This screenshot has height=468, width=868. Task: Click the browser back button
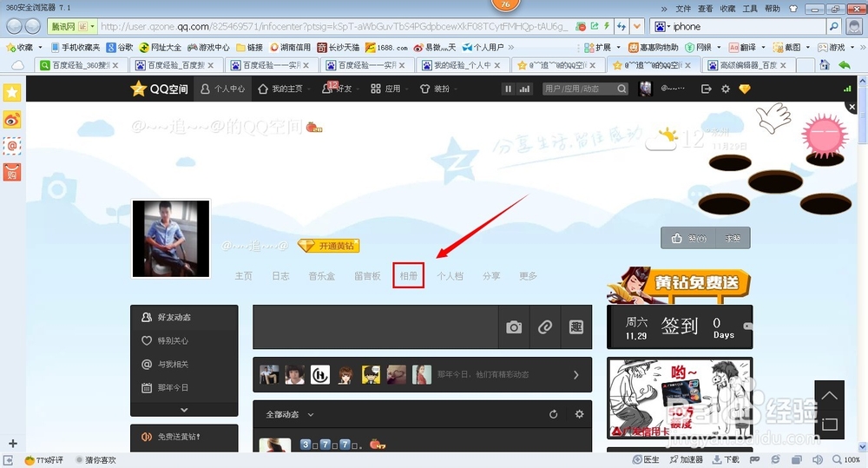tap(15, 26)
